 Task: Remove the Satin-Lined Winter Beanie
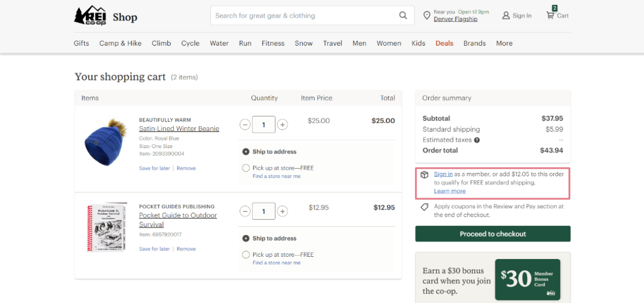coord(186,169)
